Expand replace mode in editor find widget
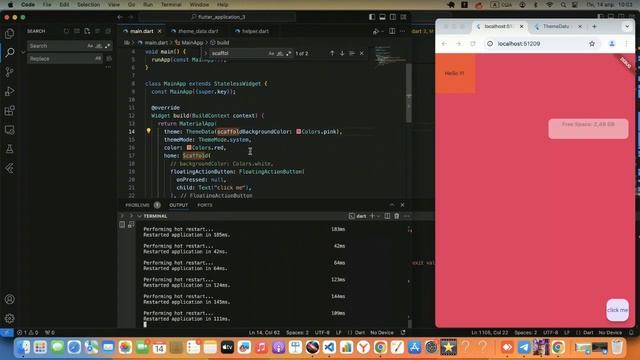Image resolution: width=640 pixels, height=360 pixels. click(x=206, y=53)
